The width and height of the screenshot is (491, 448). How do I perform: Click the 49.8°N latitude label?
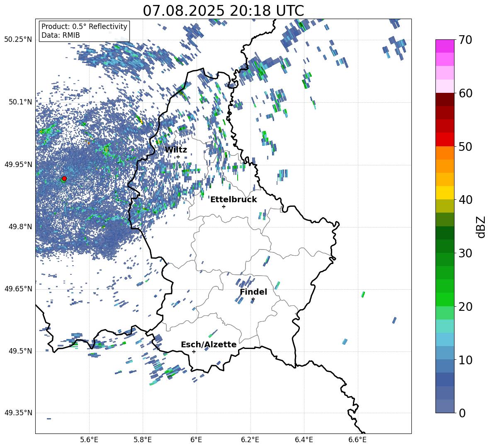tap(20, 227)
